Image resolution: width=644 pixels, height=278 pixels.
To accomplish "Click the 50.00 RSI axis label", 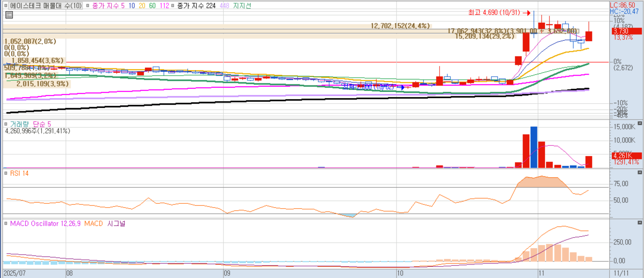I will 621,200.
